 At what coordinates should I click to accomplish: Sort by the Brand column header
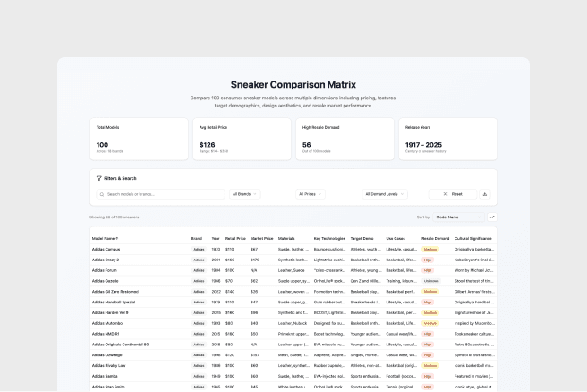click(x=197, y=238)
